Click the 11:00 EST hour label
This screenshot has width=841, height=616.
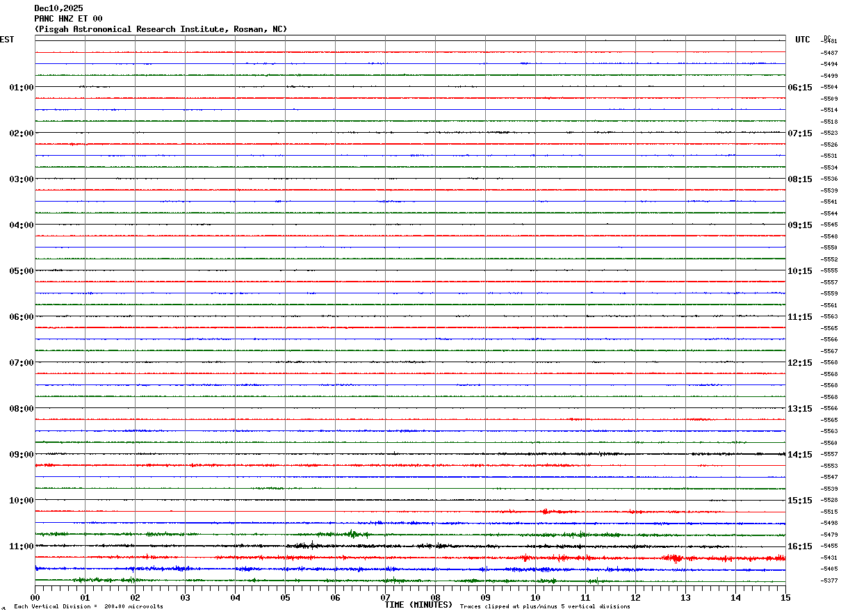click(22, 546)
